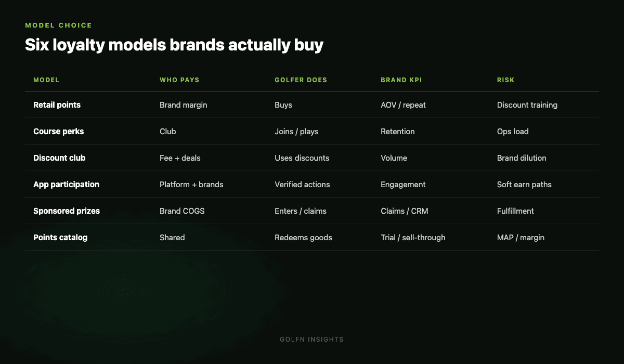Select the MODEL CHOICE label text

click(59, 25)
